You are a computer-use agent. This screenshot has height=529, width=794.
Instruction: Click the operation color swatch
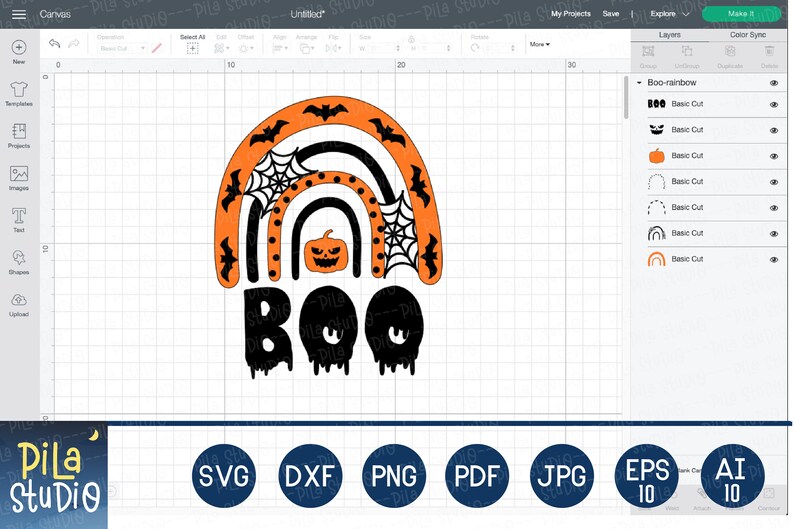point(157,49)
